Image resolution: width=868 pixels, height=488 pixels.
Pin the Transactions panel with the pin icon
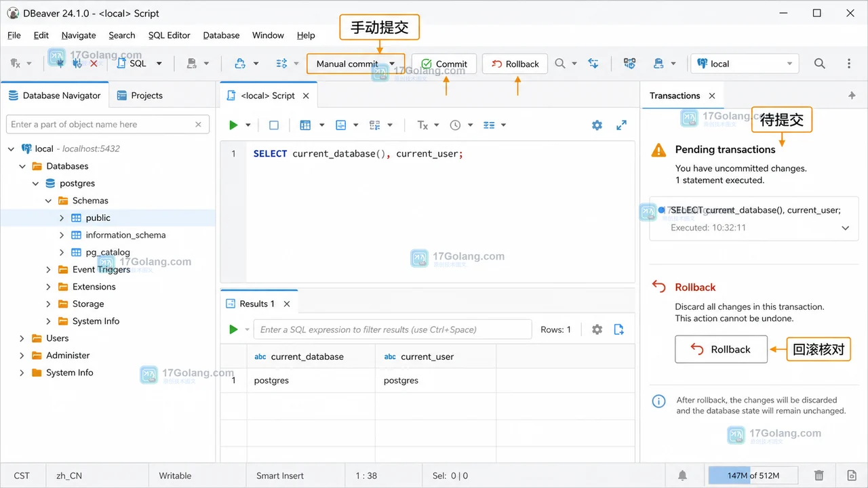point(852,96)
